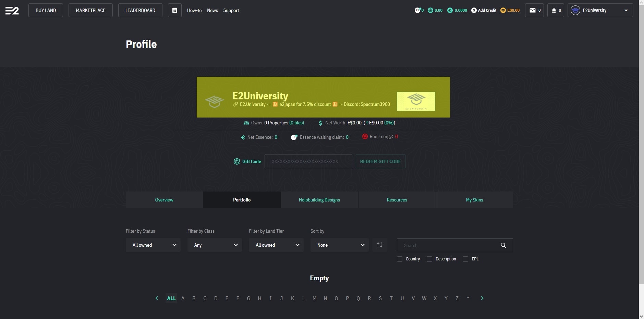The width and height of the screenshot is (644, 319).
Task: Switch to the Holobuilding Designs tab
Action: click(x=319, y=200)
